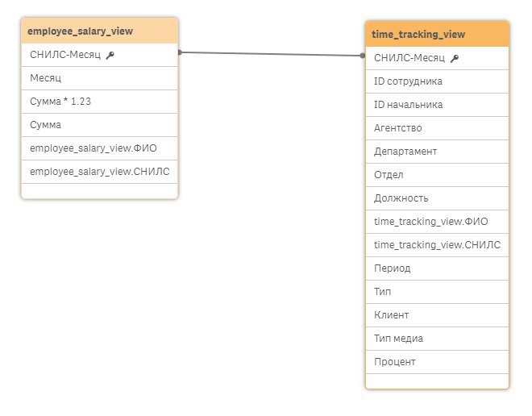Viewport: 532px width, 416px height.
Task: Click the Процент field
Action: (438, 363)
